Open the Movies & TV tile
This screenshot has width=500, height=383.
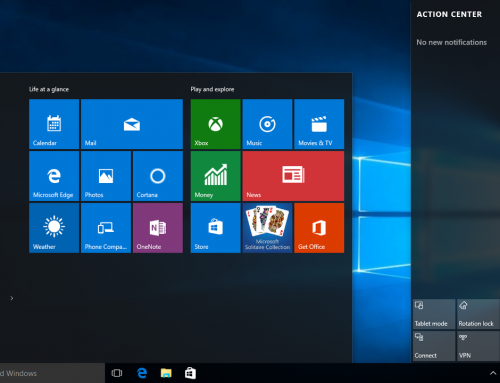pos(319,124)
